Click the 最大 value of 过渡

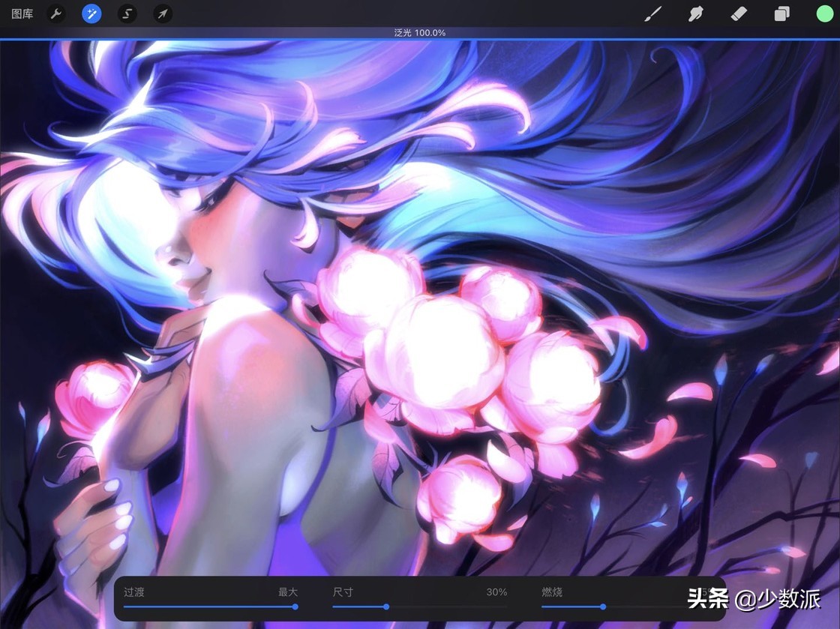click(288, 592)
